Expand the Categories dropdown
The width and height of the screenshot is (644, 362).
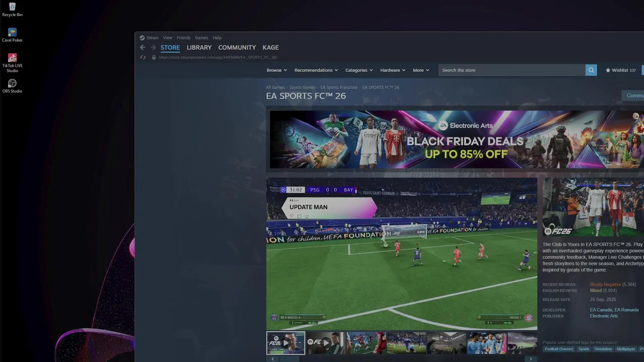click(x=359, y=70)
